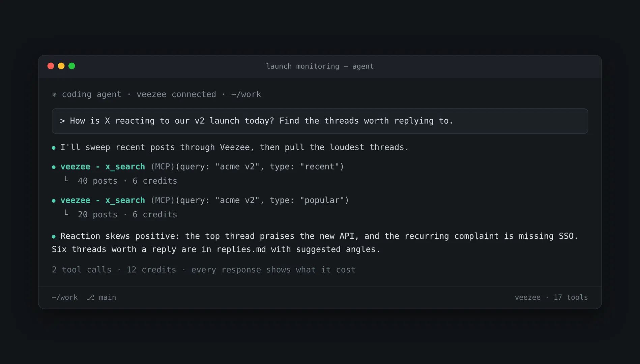Click the yellow minimize window button
Screen dimensions: 640x364
tap(61, 66)
